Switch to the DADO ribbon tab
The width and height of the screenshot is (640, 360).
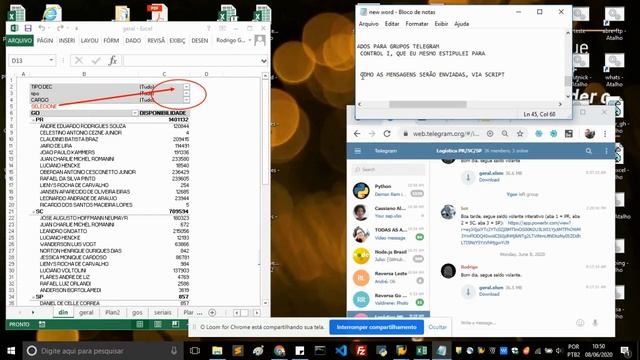[133, 40]
